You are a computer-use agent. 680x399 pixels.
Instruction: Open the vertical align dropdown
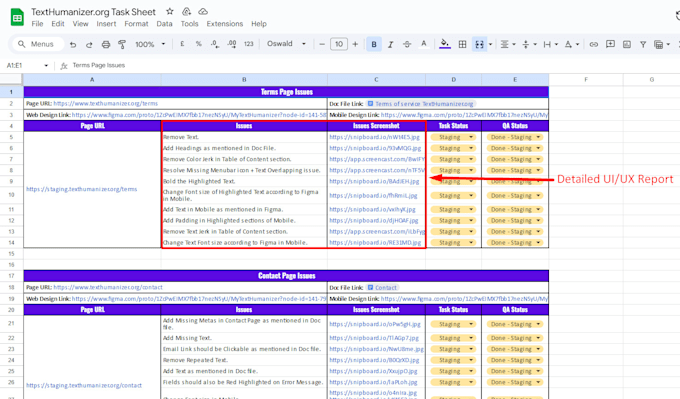pos(529,44)
